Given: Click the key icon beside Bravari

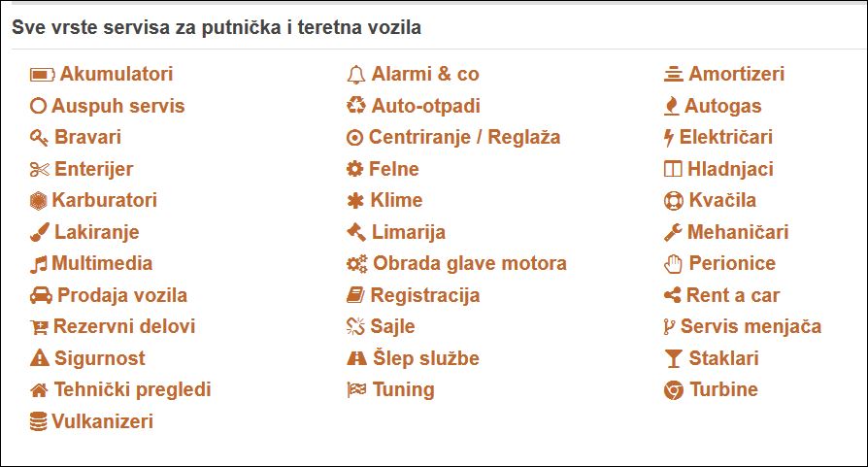Looking at the screenshot, I should [39, 138].
